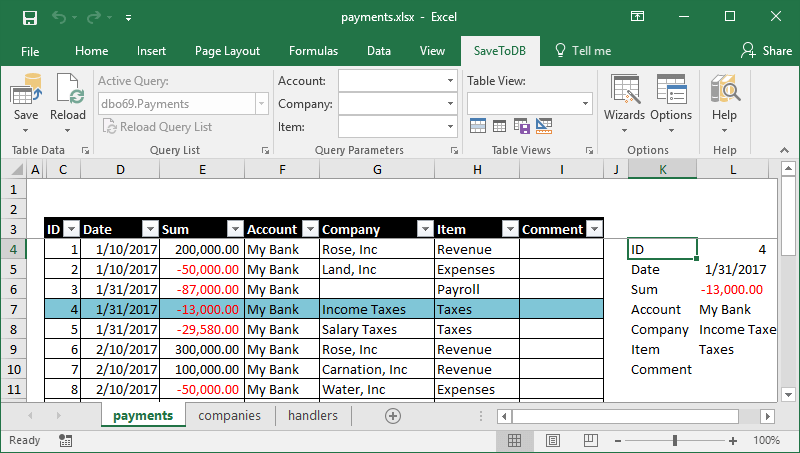Click the zoom slider handle
This screenshot has height=453, width=800.
point(675,440)
